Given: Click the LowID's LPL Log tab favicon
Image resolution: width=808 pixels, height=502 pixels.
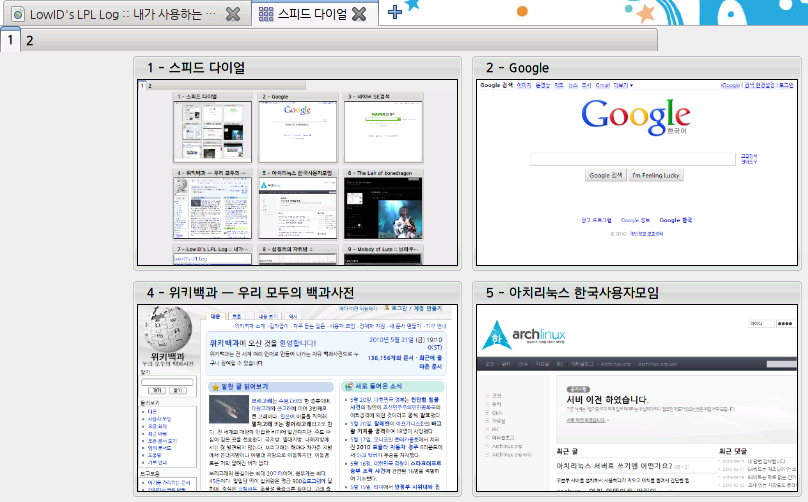Looking at the screenshot, I should (18, 14).
